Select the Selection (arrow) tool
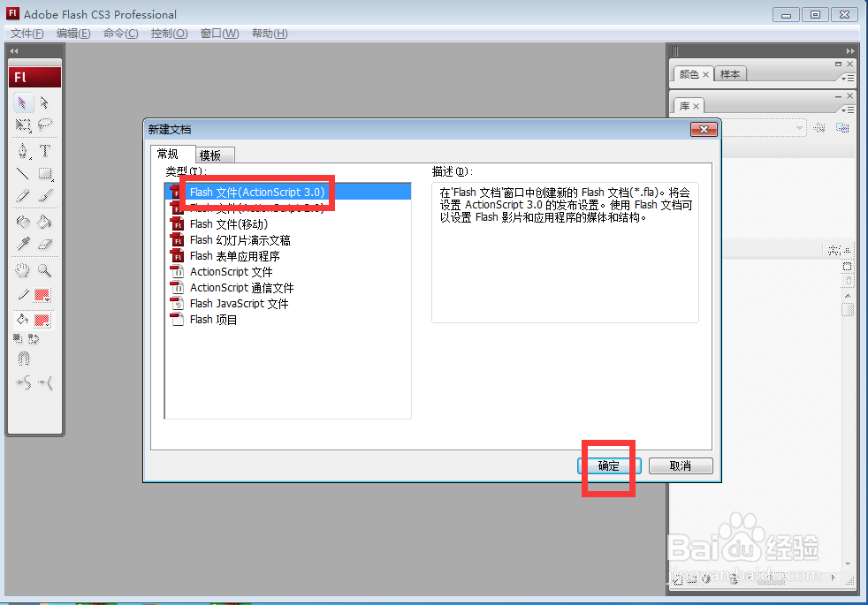The image size is (868, 605). point(23,102)
